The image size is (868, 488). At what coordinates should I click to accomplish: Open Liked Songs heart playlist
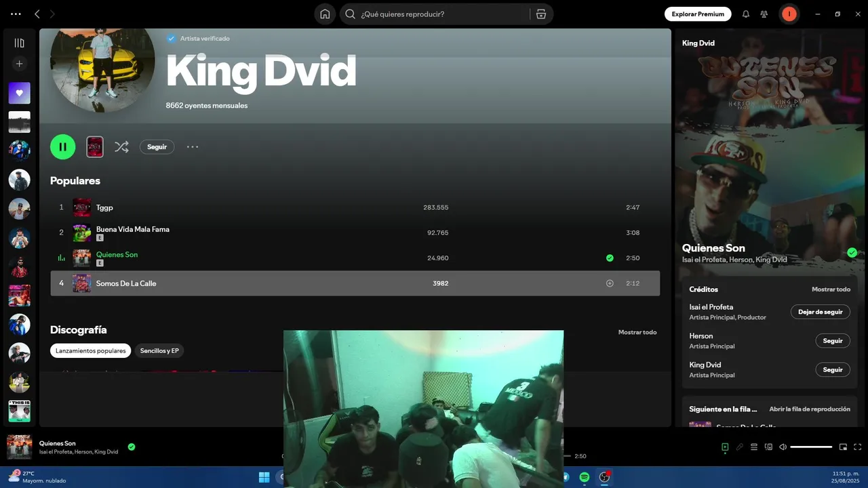19,93
